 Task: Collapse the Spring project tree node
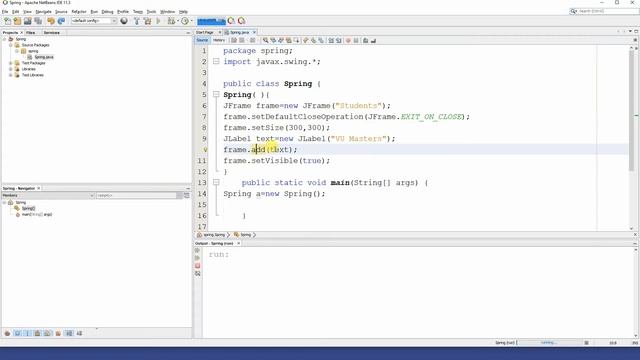pos(4,39)
